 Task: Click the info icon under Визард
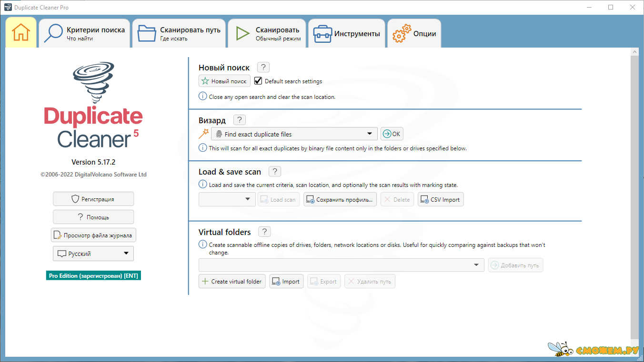pos(202,148)
